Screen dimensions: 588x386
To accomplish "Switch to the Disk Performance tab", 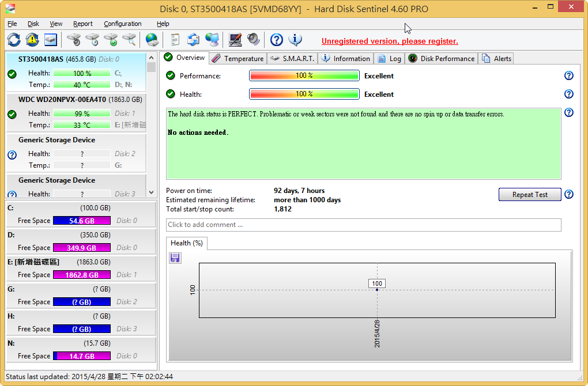I will pos(442,58).
